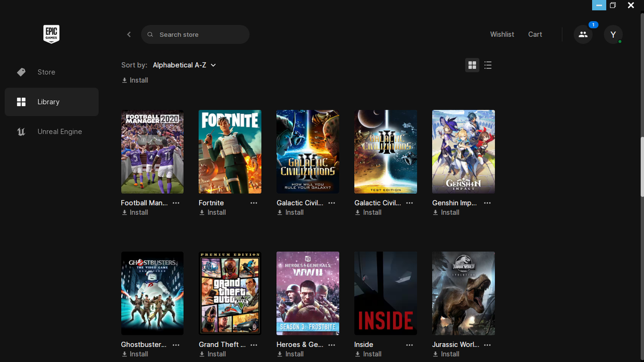Click the Grand Theft ... title text
The image size is (644, 362).
pyautogui.click(x=222, y=345)
